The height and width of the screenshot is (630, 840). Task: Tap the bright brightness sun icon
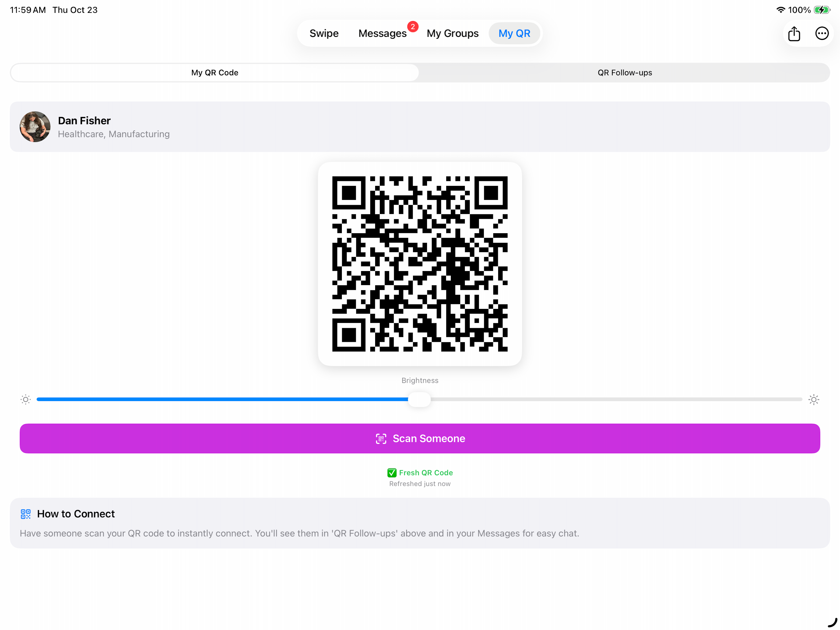click(x=814, y=400)
